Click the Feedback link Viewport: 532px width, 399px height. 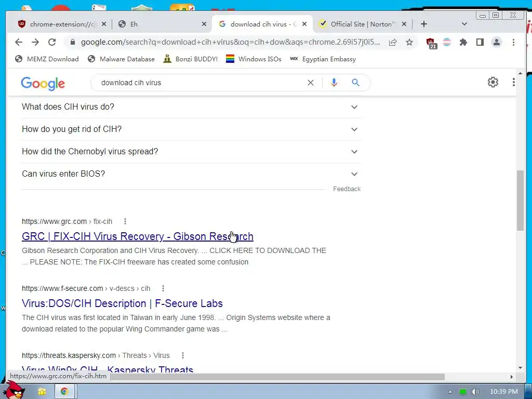click(x=347, y=189)
